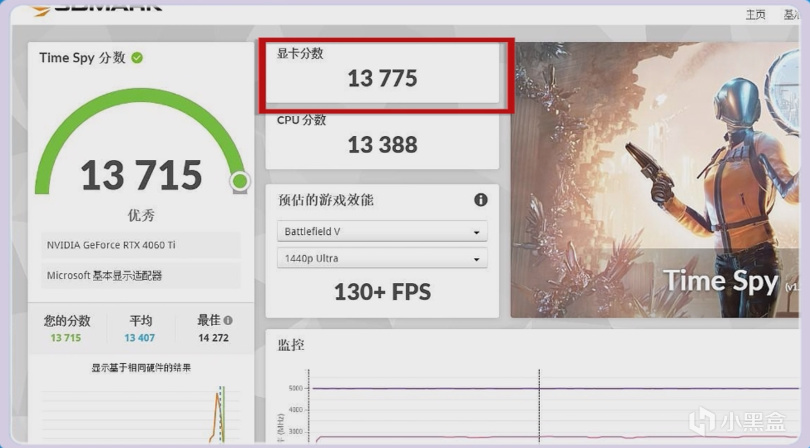
Task: Click the 优秀 rating label
Action: [141, 215]
